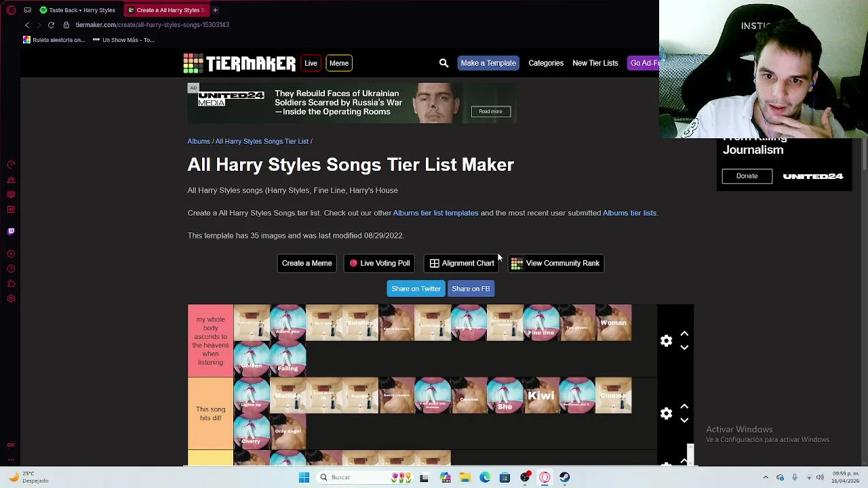Select the Golden song tile
This screenshot has width=868, height=488.
tap(252, 359)
